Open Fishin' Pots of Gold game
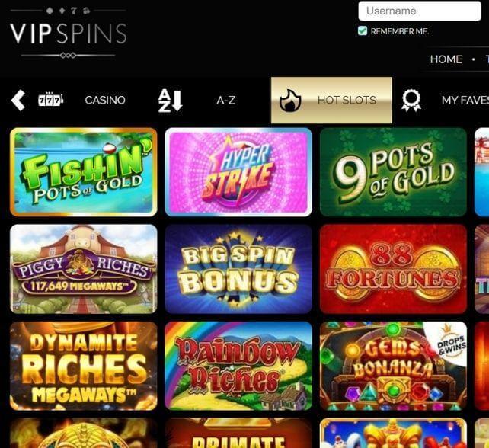489x448 pixels. coord(84,172)
